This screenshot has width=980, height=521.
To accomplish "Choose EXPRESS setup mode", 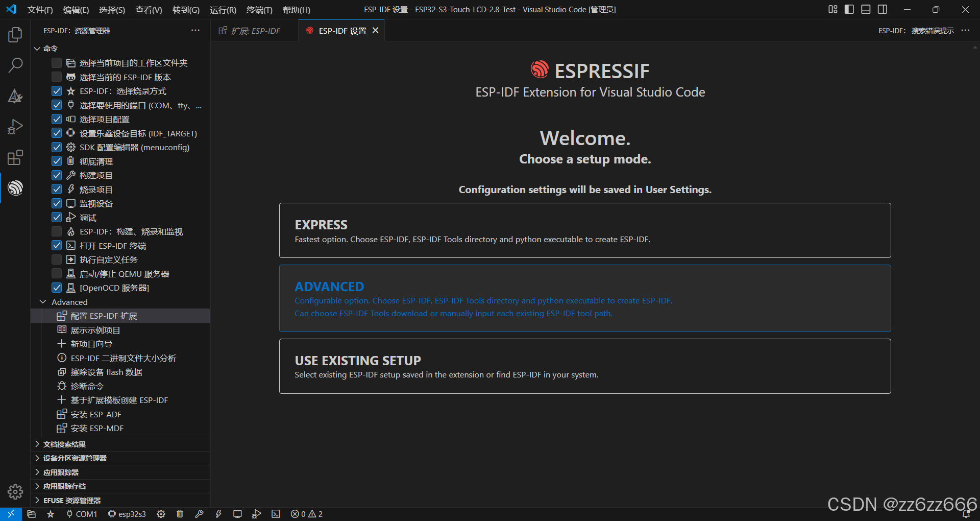I will point(585,230).
